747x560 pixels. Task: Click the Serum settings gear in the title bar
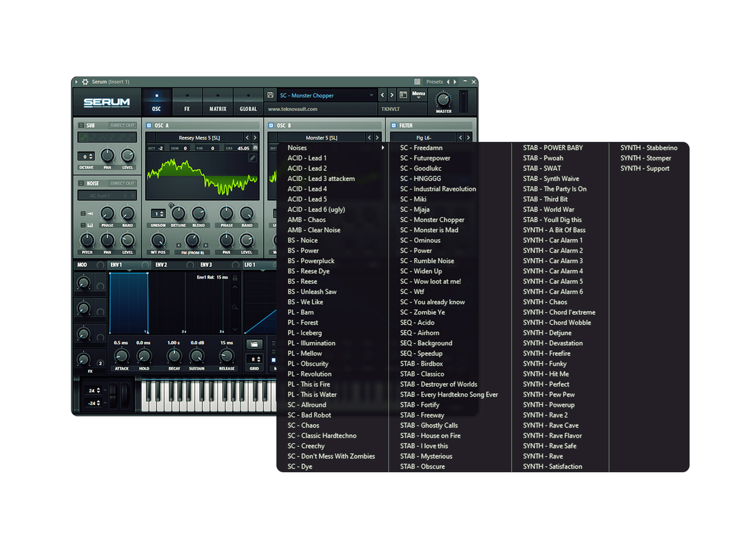click(x=84, y=82)
